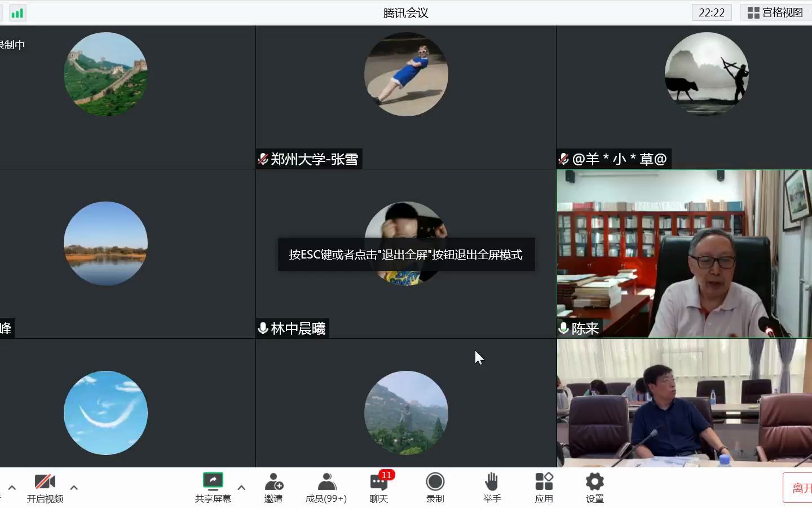Click mic icon beside 陈来
This screenshot has height=508, width=812.
click(563, 328)
